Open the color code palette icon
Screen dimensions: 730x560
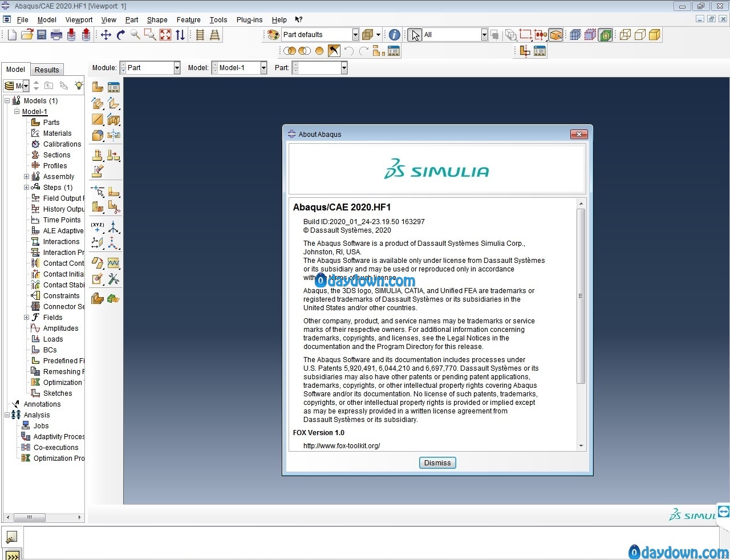(x=274, y=35)
